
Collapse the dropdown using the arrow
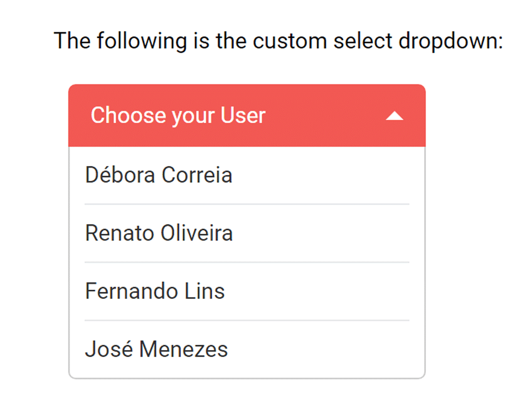point(394,116)
